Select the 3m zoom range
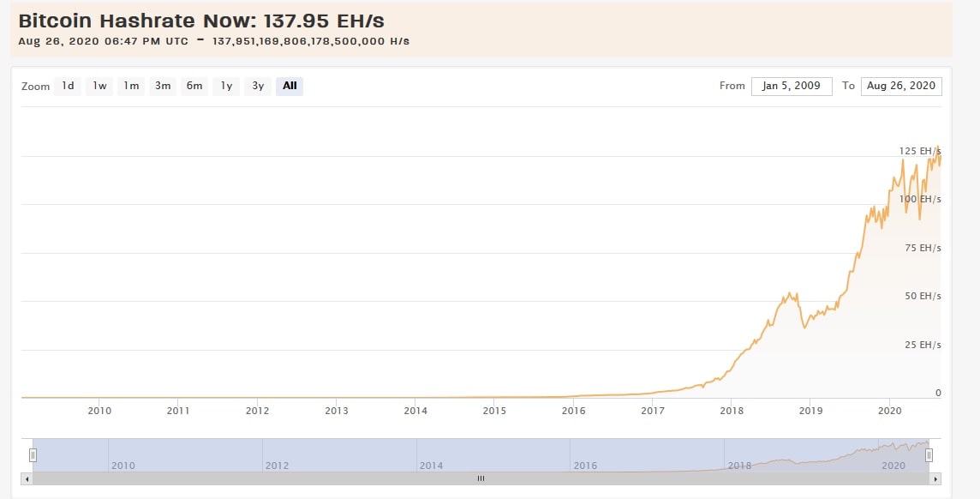 [163, 87]
